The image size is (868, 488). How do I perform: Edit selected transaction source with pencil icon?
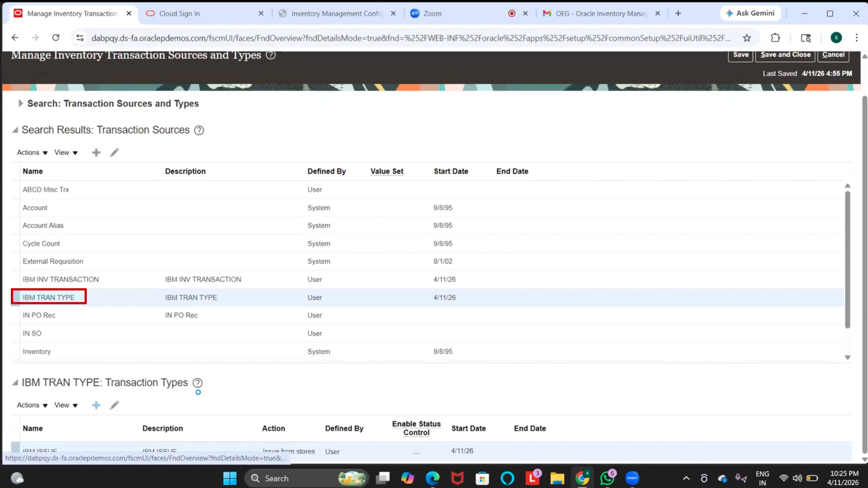pos(114,153)
